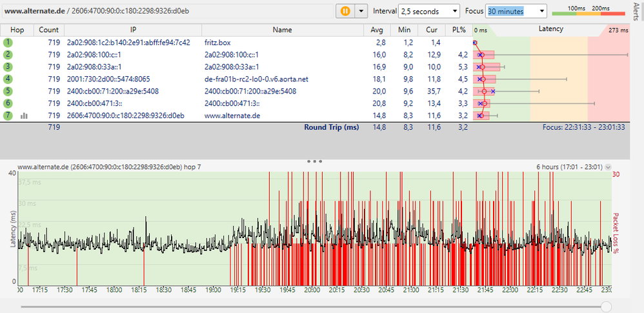The width and height of the screenshot is (644, 313).
Task: Select the de-fra01b-rc2-lo0-0.v6.aorta.net hop name
Action: click(x=256, y=79)
